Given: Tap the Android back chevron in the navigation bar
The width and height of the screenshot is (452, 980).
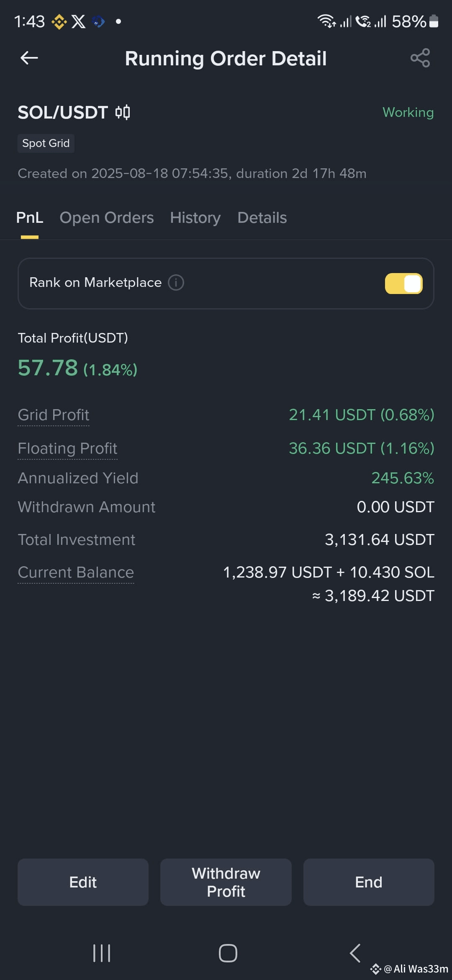Looking at the screenshot, I should click(x=355, y=953).
